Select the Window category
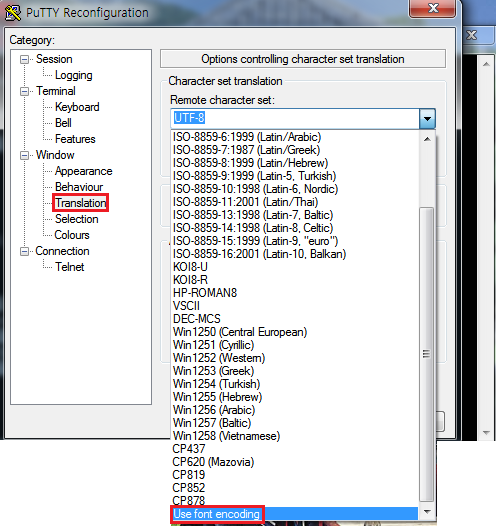Viewport: 496px width, 526px height. tap(55, 155)
